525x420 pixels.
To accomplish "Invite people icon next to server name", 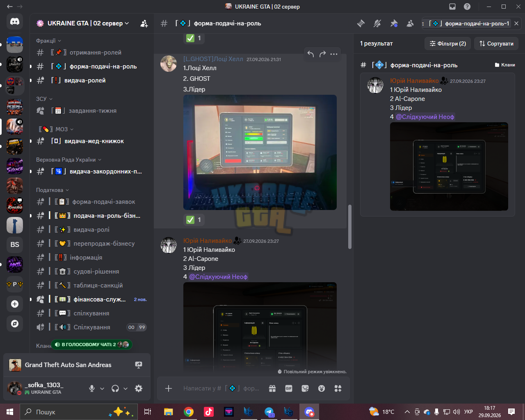I will [144, 23].
